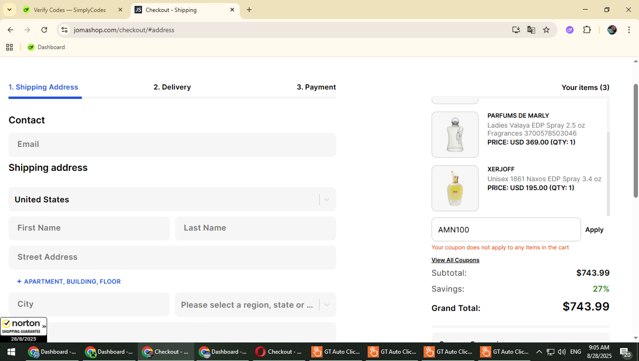Click the Norton Shopping Guarantee badge
This screenshot has width=639, height=361.
point(24,330)
